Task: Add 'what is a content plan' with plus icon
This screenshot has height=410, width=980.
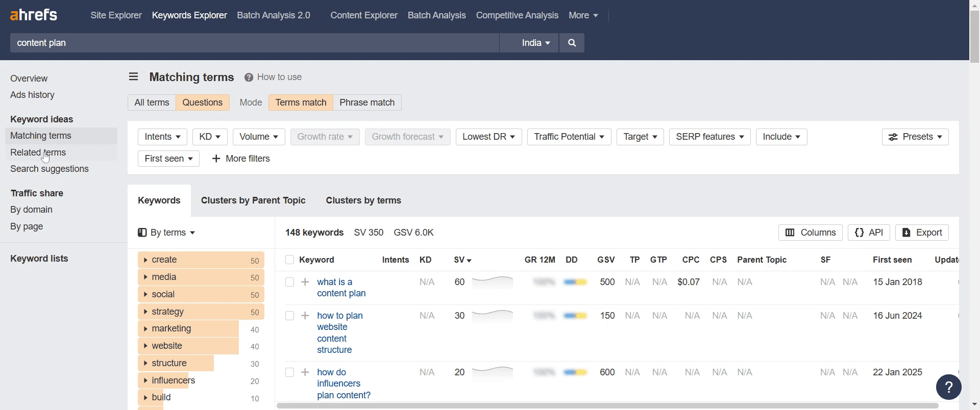Action: pos(305,282)
